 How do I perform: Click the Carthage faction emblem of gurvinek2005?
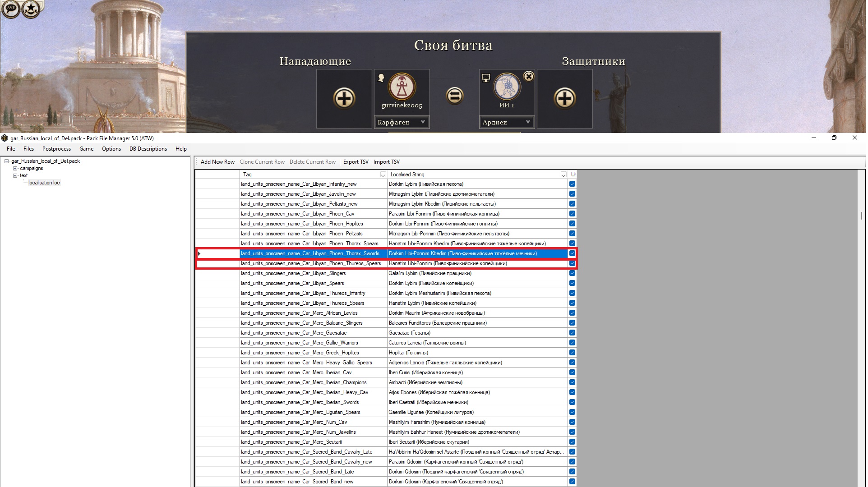402,87
